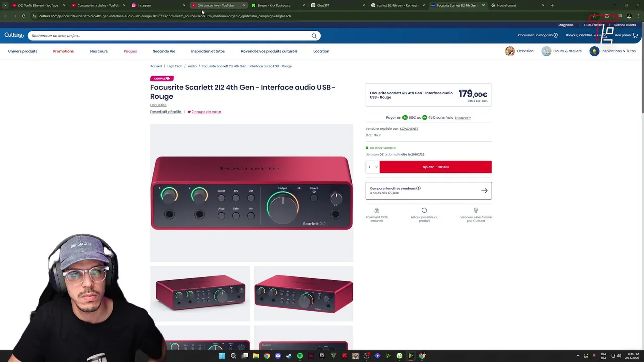Click En savoir + payment link
This screenshot has height=362, width=644.
(x=463, y=118)
